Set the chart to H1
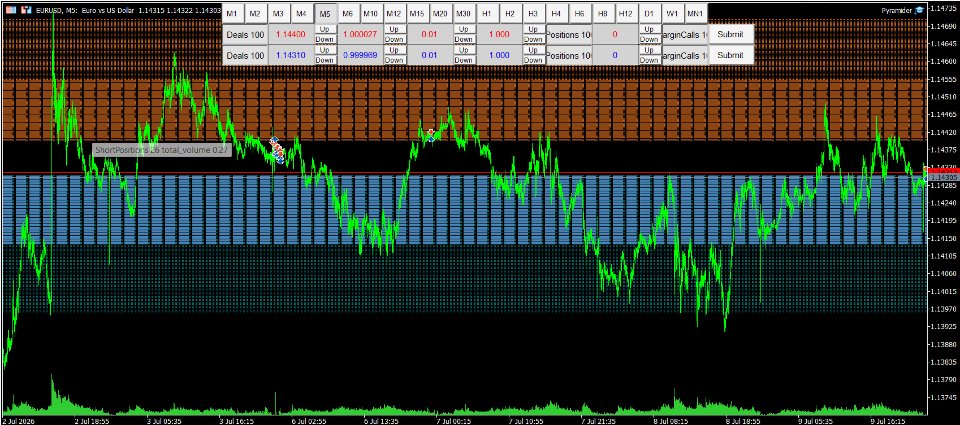This screenshot has width=960, height=425. click(x=486, y=13)
